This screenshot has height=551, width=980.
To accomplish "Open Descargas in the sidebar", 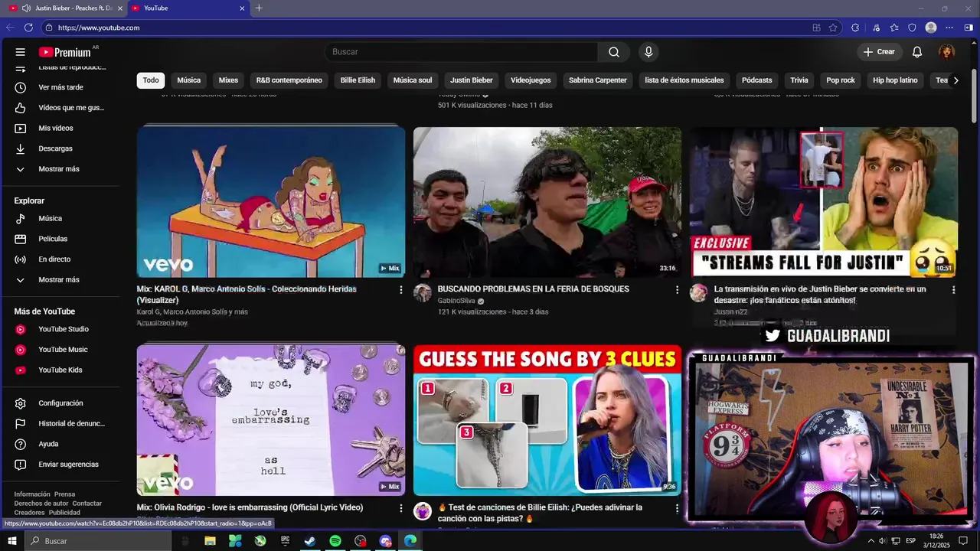I will point(60,148).
